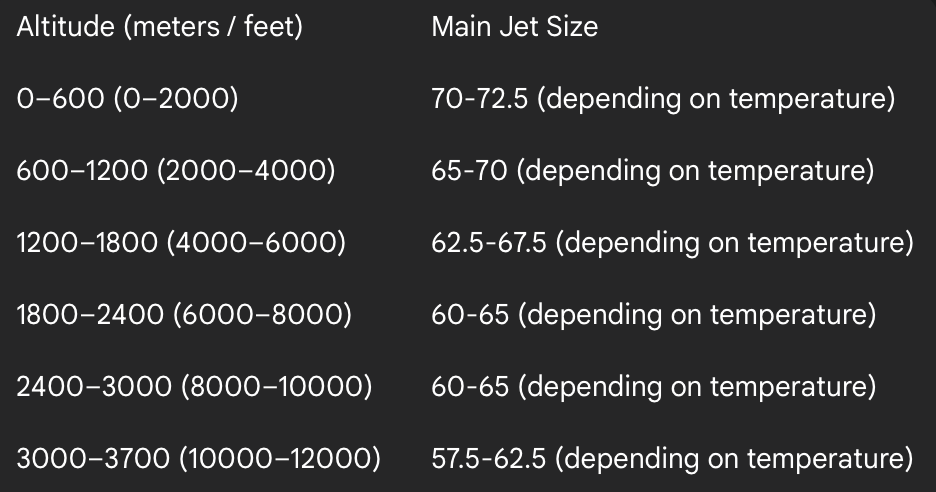Click the '65-70 (depending on temperature)' jet size
This screenshot has height=492, width=936.
[x=652, y=171]
